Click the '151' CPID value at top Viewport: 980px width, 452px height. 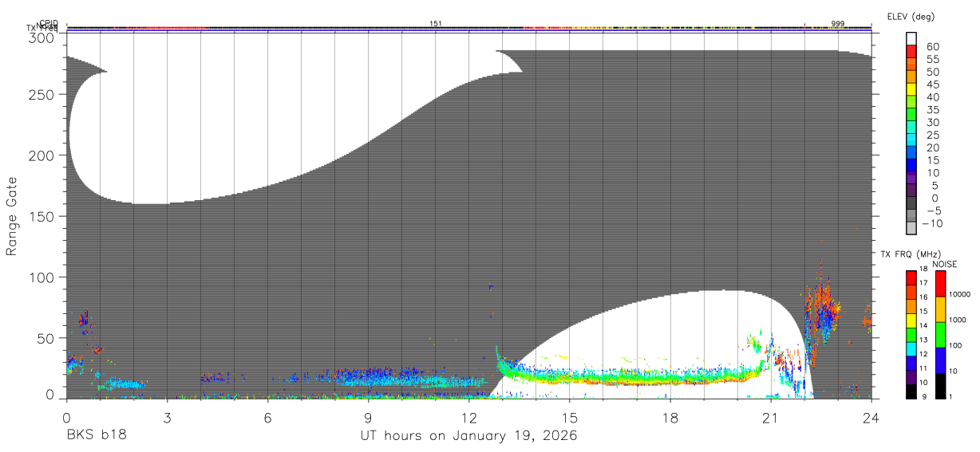click(436, 24)
